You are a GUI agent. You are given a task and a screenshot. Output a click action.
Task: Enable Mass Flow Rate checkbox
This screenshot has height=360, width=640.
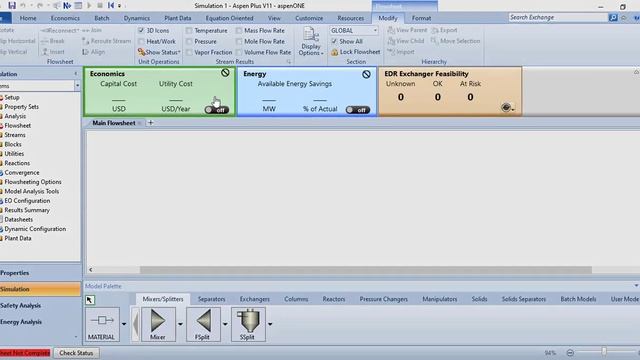click(x=239, y=31)
